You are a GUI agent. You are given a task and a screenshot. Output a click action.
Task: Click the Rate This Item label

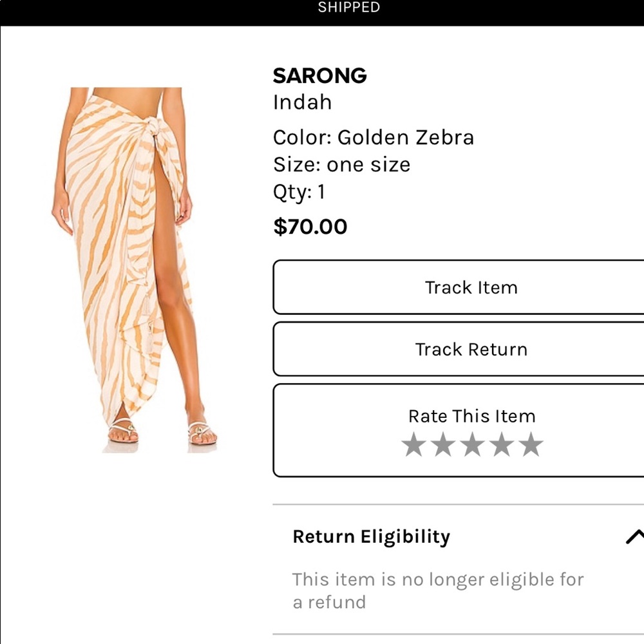pos(471,416)
